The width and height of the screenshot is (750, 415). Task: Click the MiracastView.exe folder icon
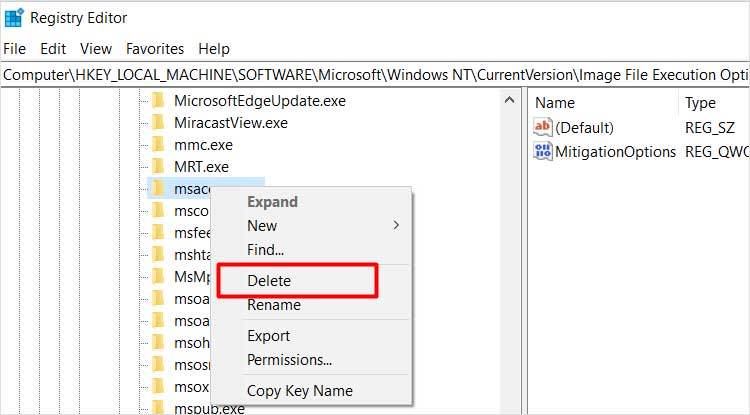[x=158, y=123]
